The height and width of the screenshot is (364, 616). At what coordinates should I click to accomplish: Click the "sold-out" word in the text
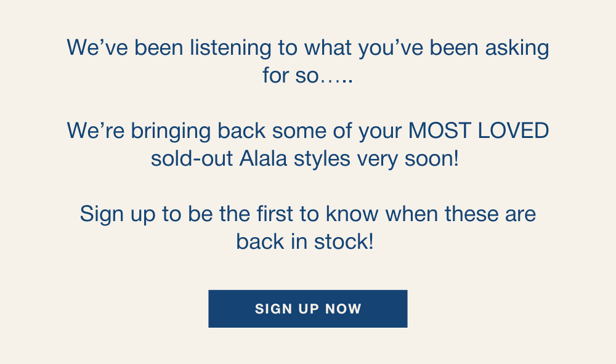(x=190, y=158)
